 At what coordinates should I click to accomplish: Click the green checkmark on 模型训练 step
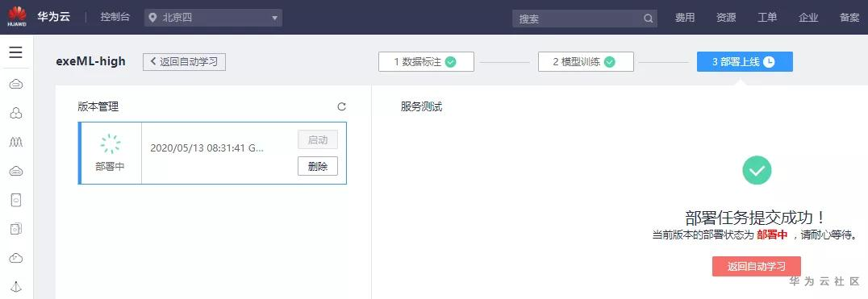(x=610, y=62)
